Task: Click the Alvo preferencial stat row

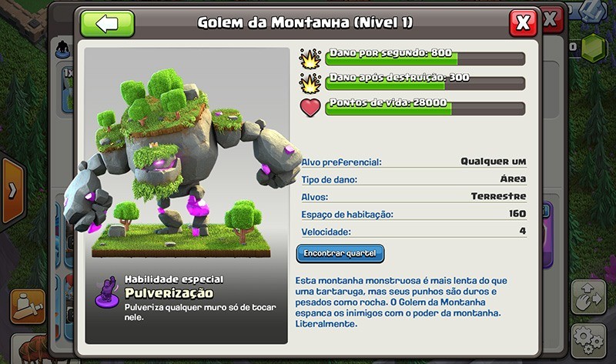Action: (413, 162)
